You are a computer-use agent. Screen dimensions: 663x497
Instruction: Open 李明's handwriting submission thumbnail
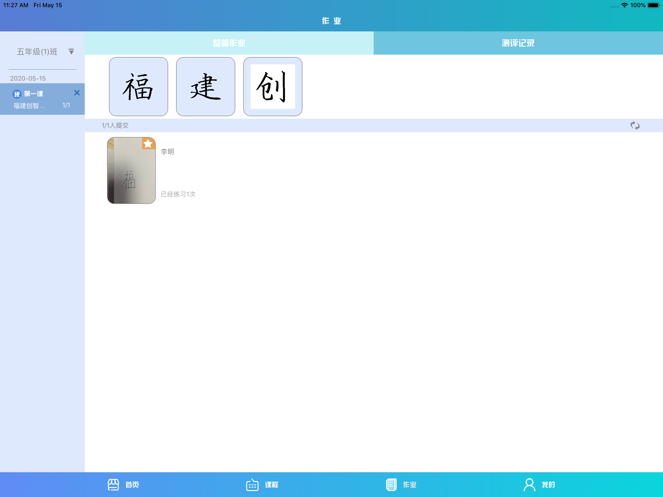pos(131,173)
